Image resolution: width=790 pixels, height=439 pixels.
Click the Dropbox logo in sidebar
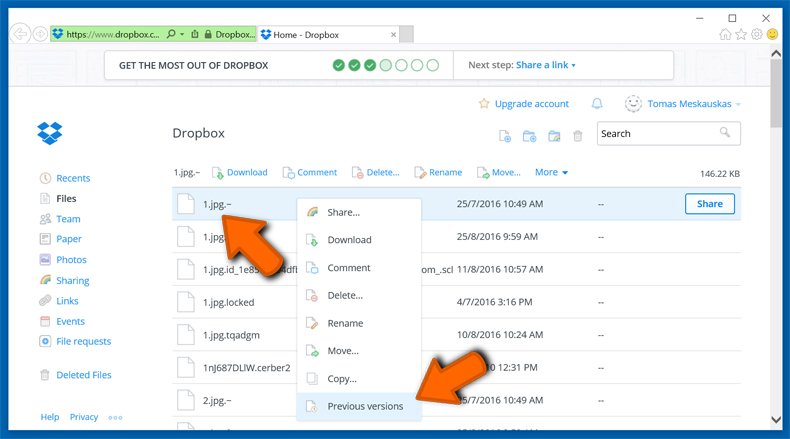tap(50, 132)
